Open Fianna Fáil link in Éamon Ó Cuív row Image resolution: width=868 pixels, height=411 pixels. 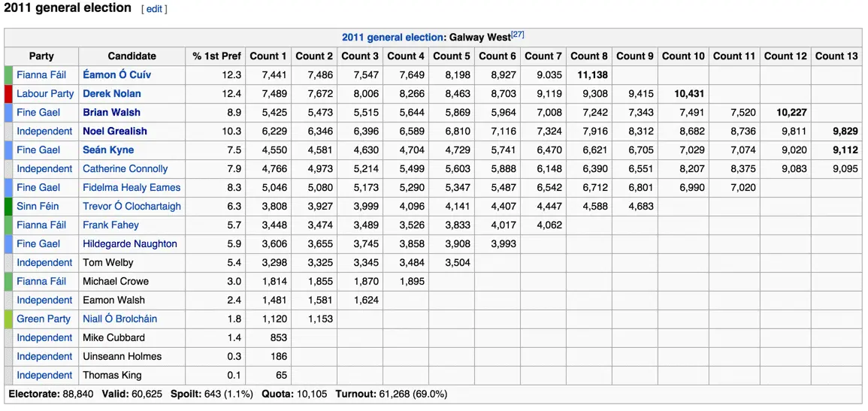click(41, 74)
